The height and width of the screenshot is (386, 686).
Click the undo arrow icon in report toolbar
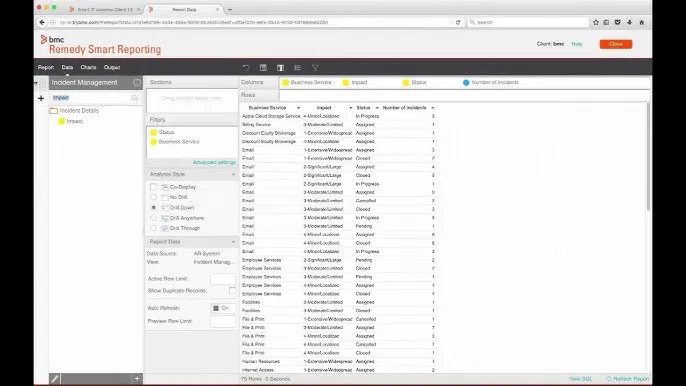point(246,68)
